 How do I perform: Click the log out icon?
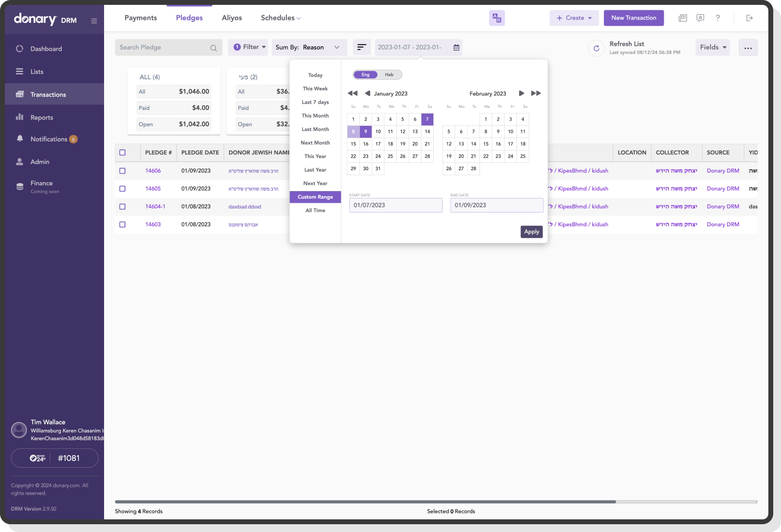pyautogui.click(x=749, y=18)
